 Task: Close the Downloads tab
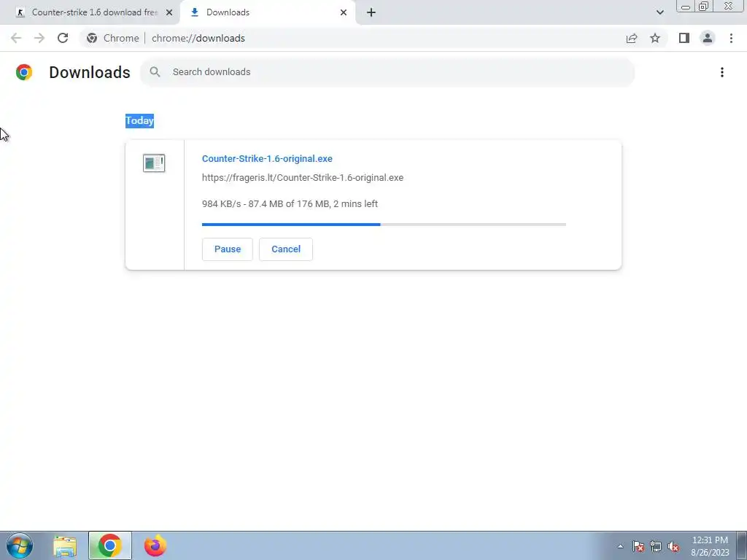[x=344, y=12]
